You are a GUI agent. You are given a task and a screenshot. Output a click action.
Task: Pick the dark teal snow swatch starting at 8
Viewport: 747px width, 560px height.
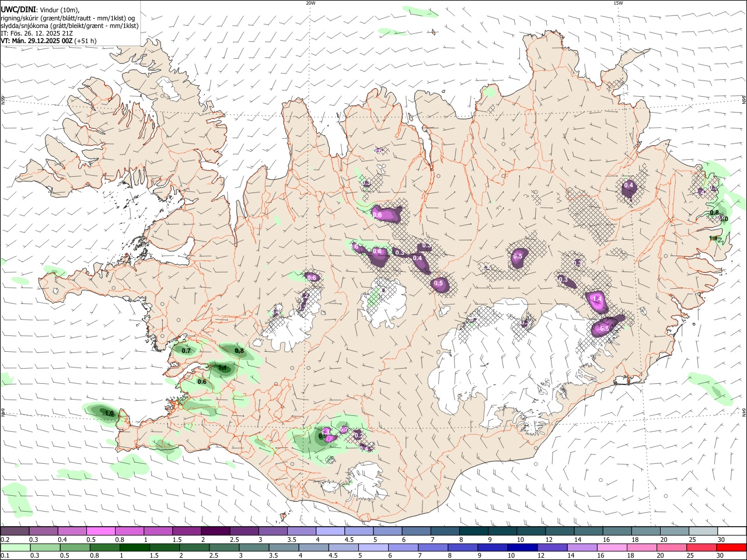(x=473, y=531)
